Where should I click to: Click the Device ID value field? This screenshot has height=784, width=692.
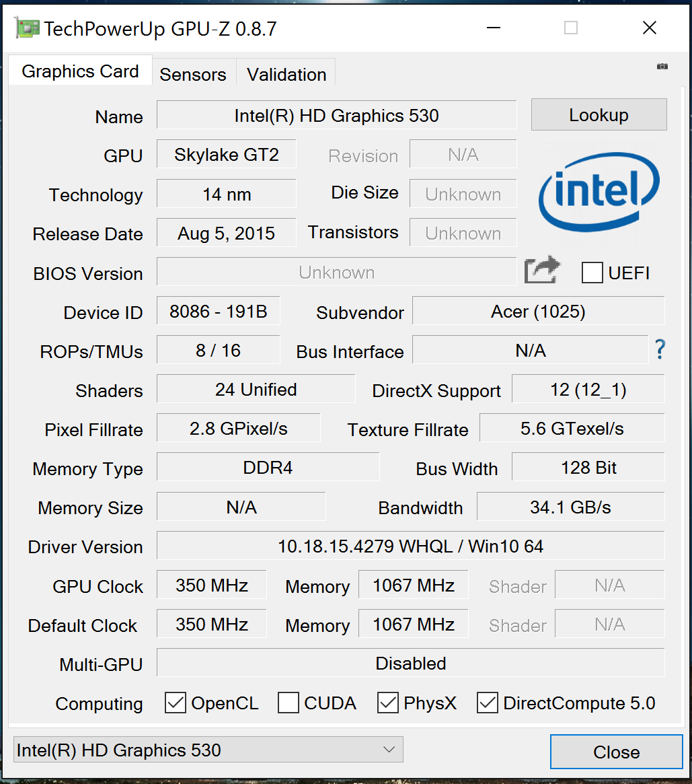point(218,312)
